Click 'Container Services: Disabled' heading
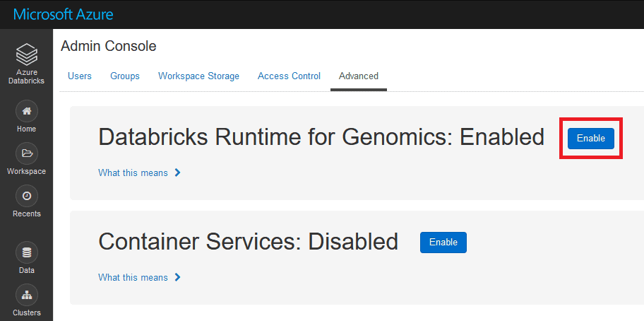644x321 pixels. point(248,242)
